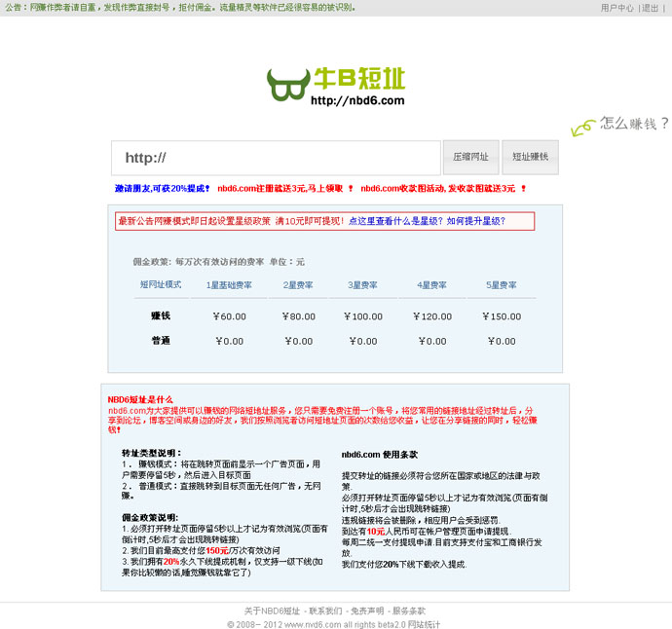
Task: Click the ¥60.00 rate cell
Action: pos(229,316)
